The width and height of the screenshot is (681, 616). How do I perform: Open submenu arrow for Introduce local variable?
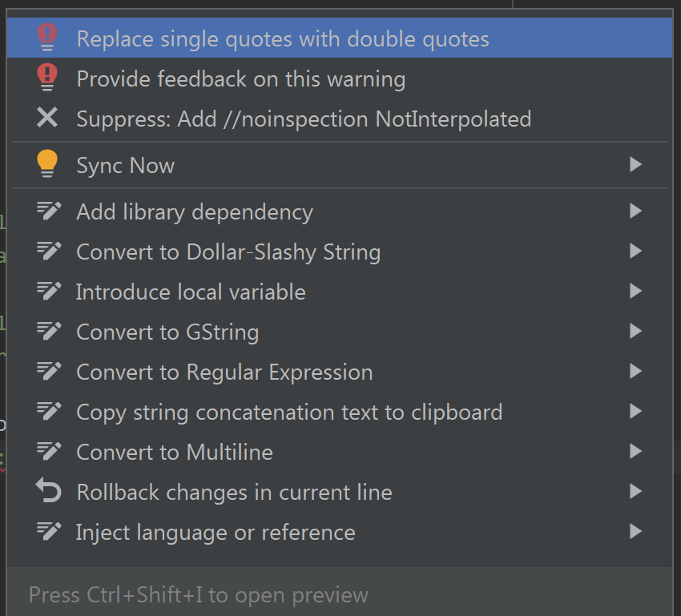(x=635, y=291)
